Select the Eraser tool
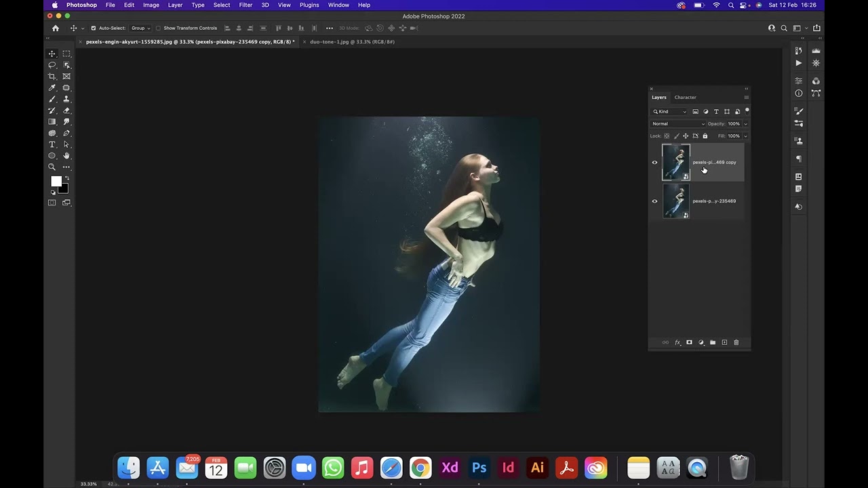The image size is (868, 488). [66, 110]
